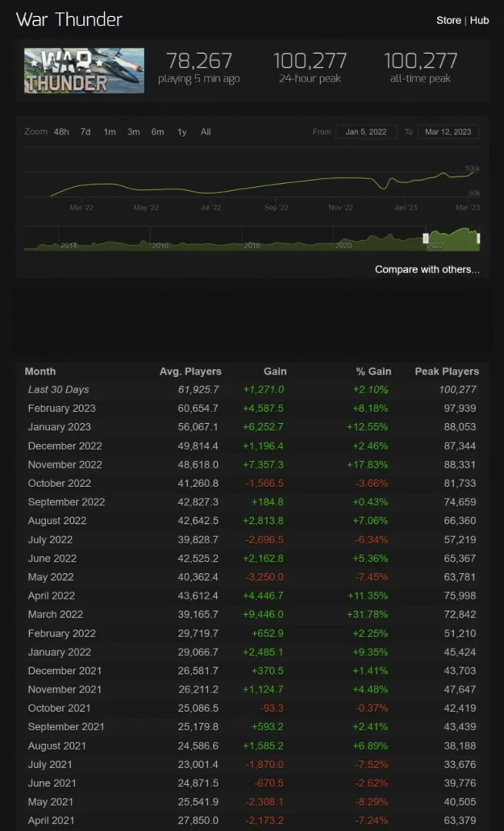Click the Avg. Players column header
Viewport: 504px width, 831px height.
[190, 371]
